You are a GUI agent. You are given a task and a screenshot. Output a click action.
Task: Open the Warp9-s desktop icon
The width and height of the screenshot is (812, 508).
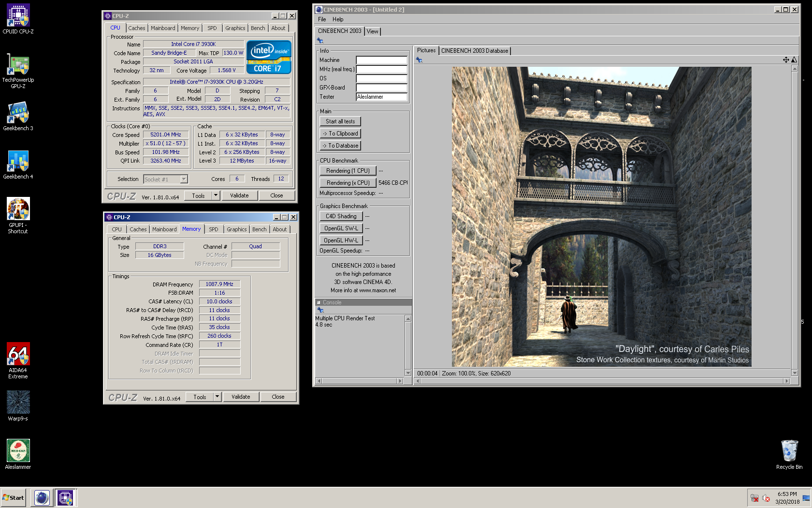coord(18,406)
